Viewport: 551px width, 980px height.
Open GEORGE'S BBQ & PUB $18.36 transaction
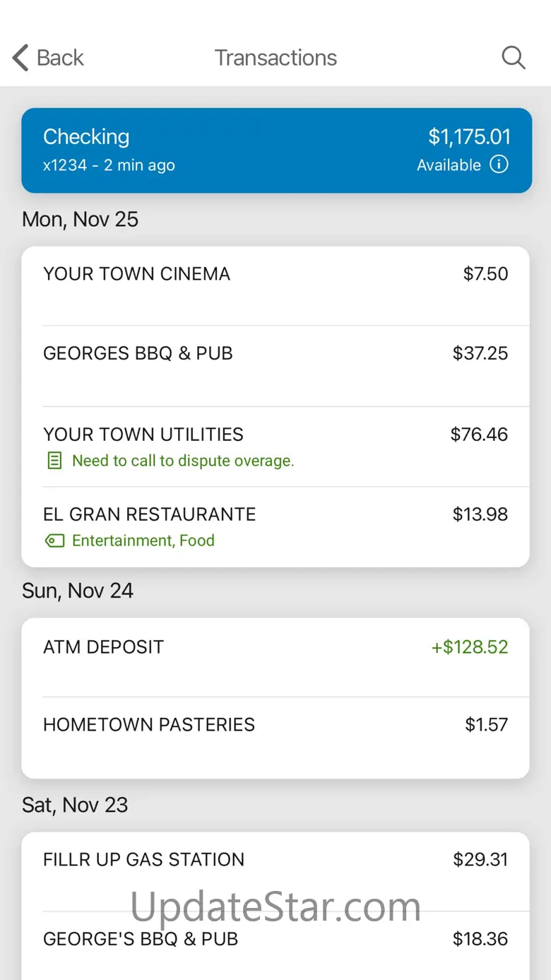tap(275, 940)
